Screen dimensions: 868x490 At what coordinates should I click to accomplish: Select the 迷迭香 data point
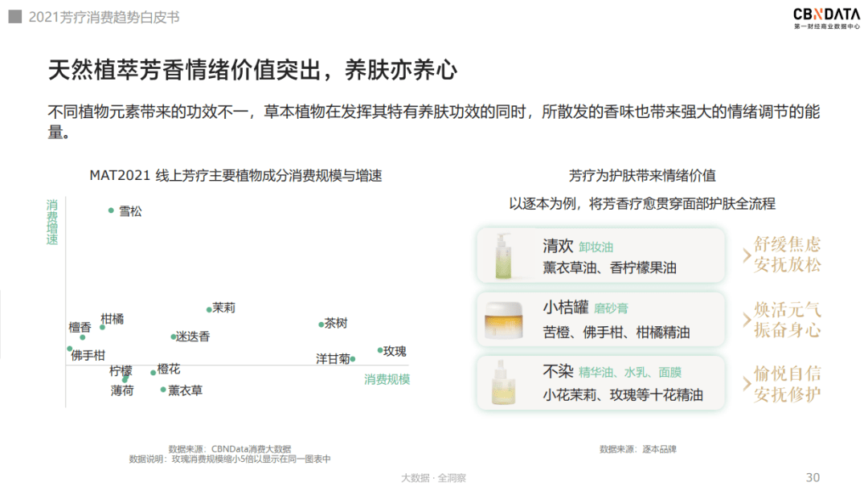click(173, 337)
